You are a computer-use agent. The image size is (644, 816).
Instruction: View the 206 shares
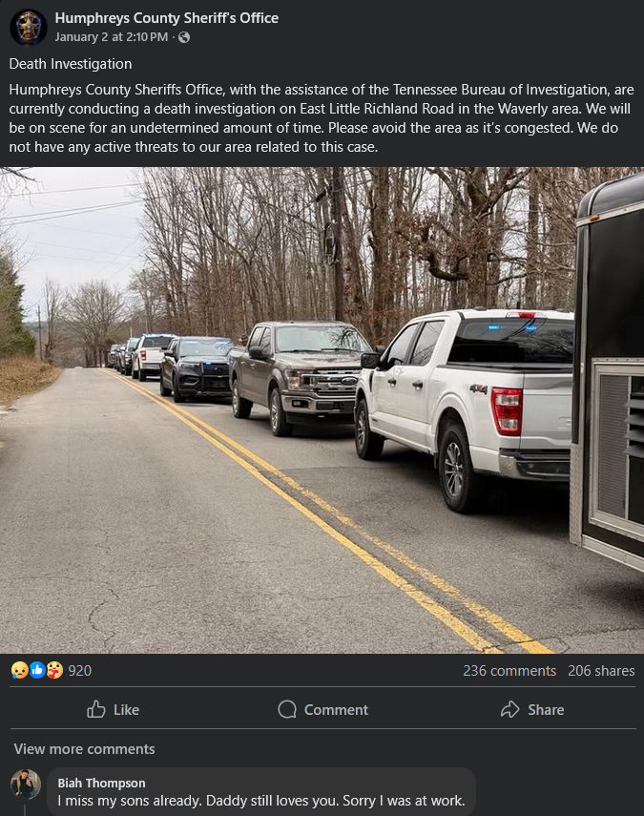click(601, 671)
